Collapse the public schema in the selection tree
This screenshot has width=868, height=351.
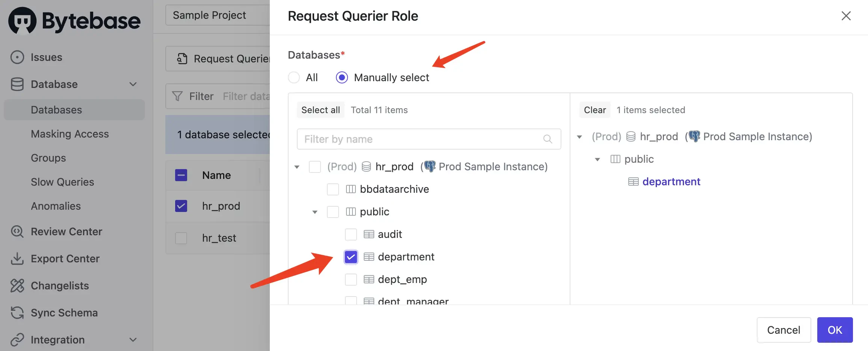(x=315, y=212)
